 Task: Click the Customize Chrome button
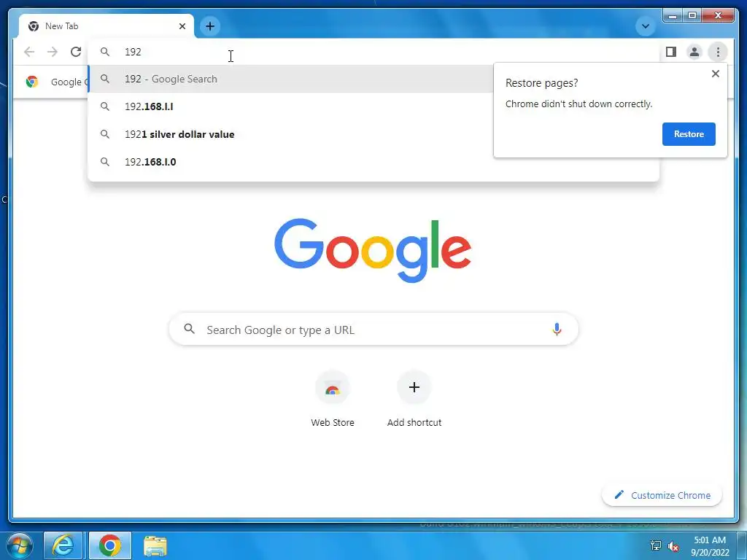point(662,495)
